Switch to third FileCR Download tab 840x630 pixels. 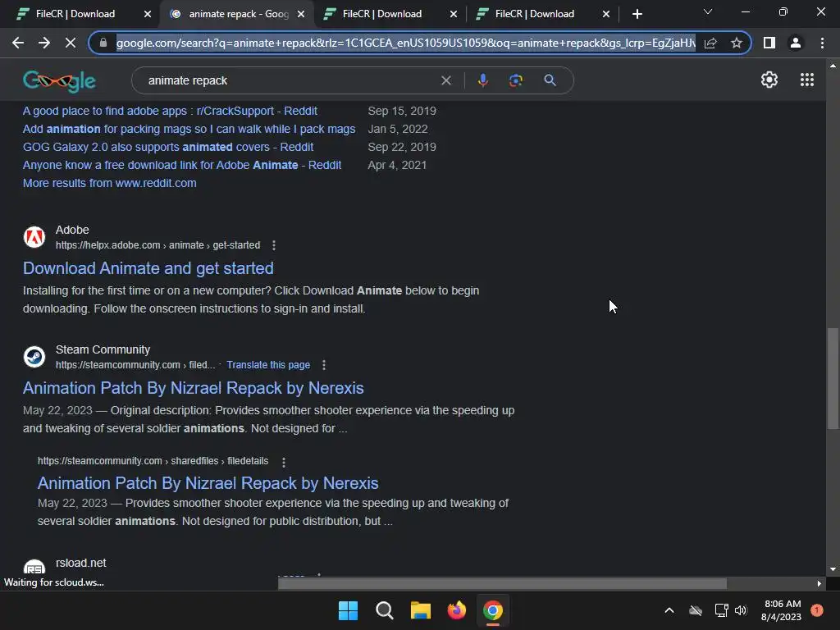tap(382, 14)
